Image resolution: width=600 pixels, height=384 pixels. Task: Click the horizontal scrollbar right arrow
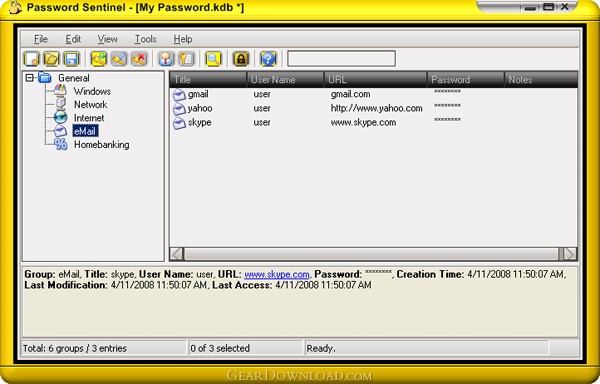click(570, 254)
